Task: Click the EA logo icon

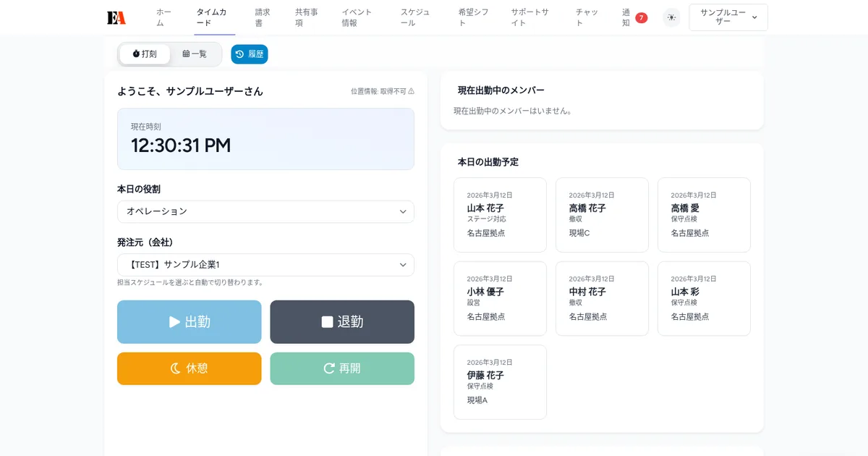Action: (x=117, y=17)
